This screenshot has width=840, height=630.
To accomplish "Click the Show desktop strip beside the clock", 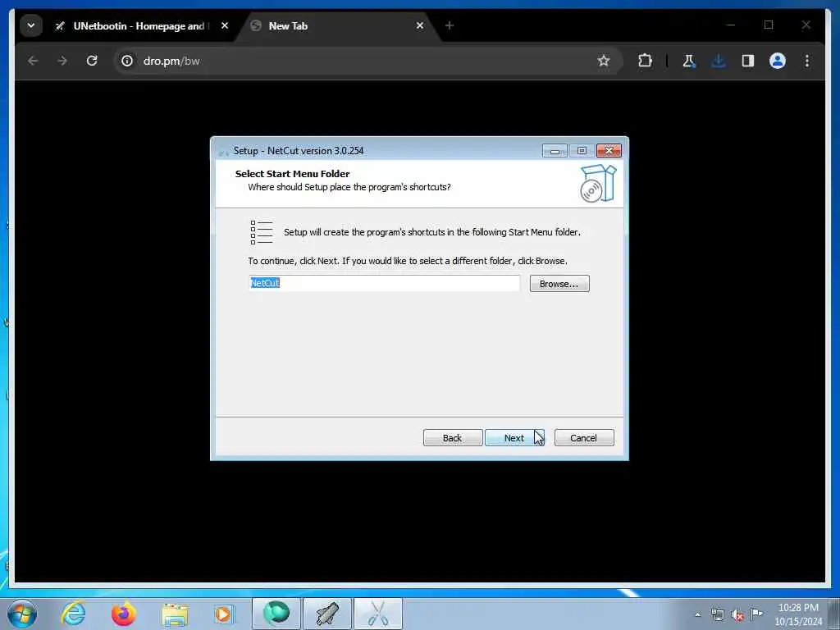I will 834,614.
